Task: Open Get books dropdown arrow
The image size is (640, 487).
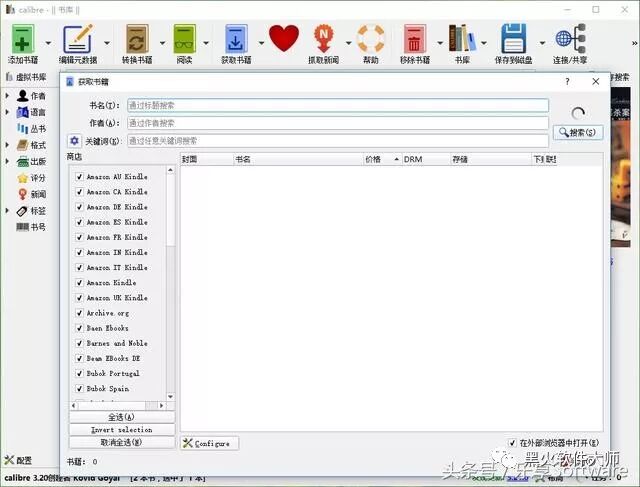Action: coord(261,43)
